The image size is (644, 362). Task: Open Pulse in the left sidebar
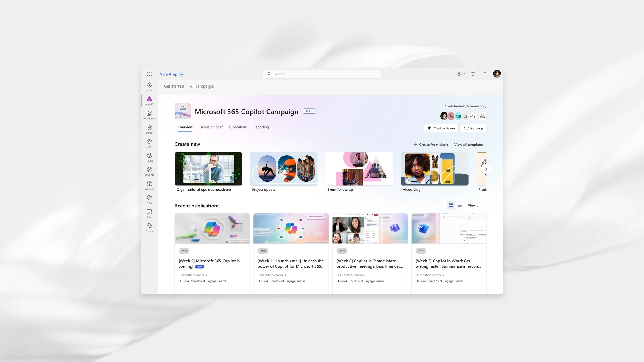click(x=149, y=200)
